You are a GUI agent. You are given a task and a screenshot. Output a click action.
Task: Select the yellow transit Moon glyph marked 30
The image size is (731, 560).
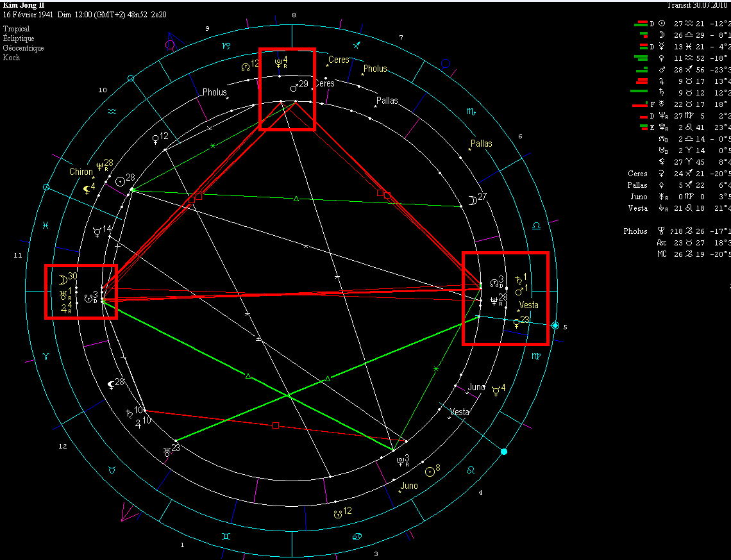(63, 279)
